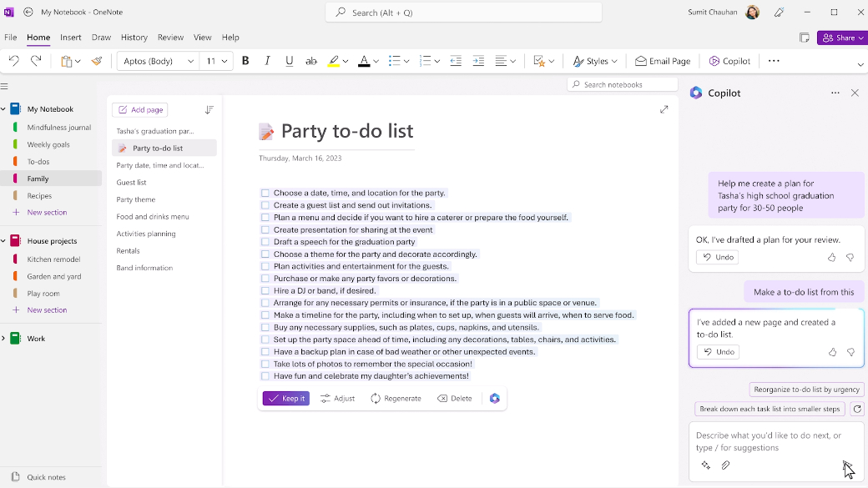Check off 'Hire a DJ or band, if desired'
This screenshot has height=488, width=868.
click(x=265, y=290)
